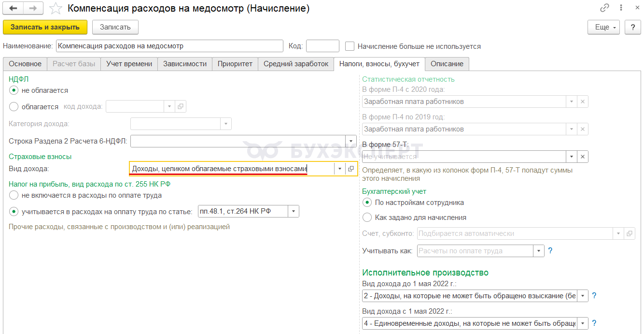Open the Еще menu button
This screenshot has width=644, height=334.
[604, 27]
